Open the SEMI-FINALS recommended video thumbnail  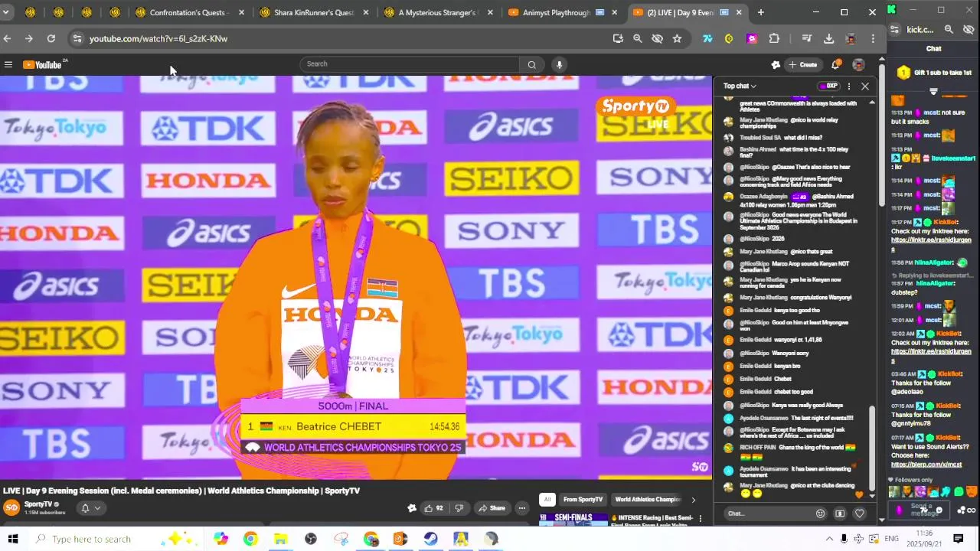[573, 519]
